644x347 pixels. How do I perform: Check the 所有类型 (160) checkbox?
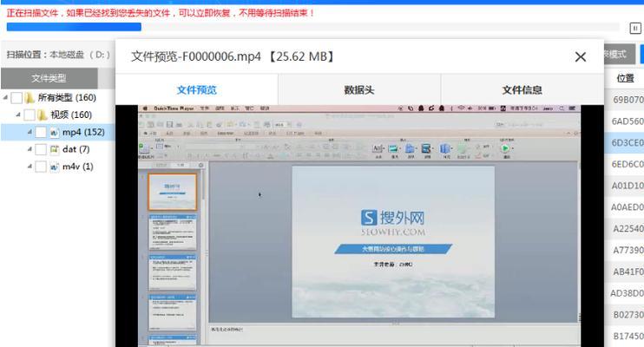point(16,98)
